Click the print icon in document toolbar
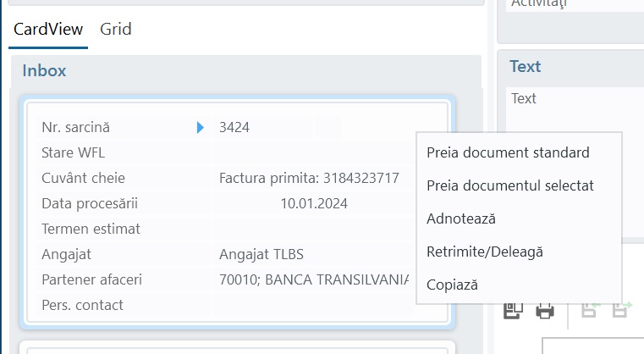 (545, 311)
